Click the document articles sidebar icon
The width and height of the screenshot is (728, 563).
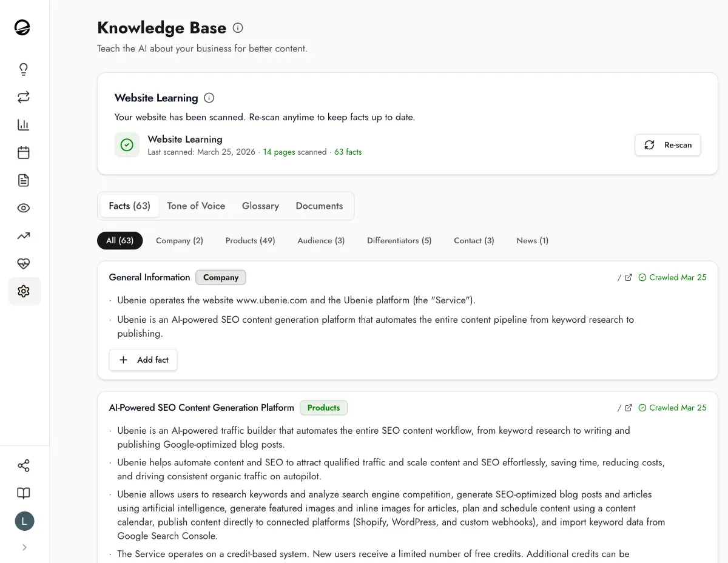click(24, 180)
